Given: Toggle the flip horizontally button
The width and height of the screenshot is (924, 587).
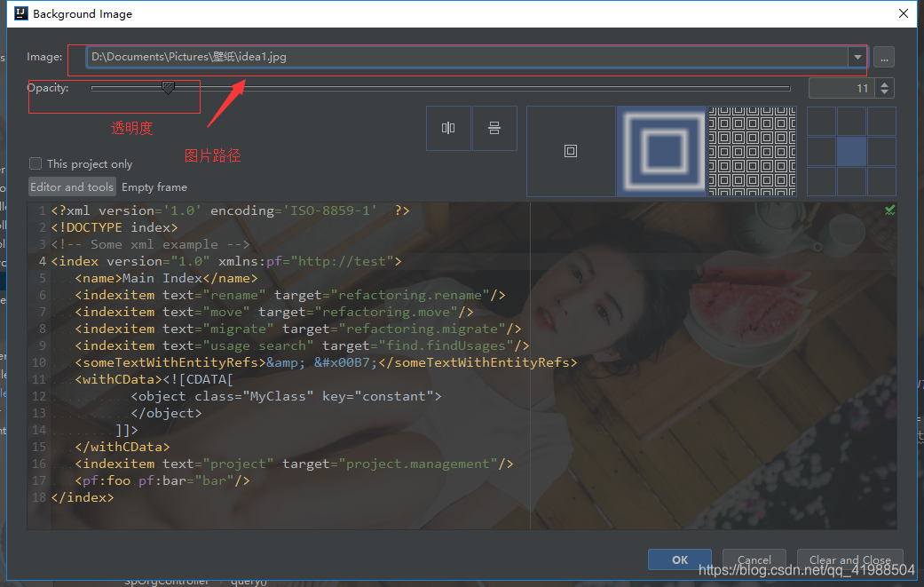Looking at the screenshot, I should [448, 128].
